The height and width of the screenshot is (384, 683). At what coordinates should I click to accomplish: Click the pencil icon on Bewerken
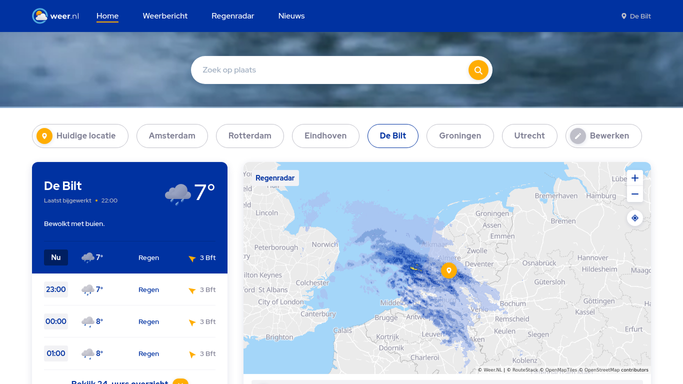[x=578, y=136]
